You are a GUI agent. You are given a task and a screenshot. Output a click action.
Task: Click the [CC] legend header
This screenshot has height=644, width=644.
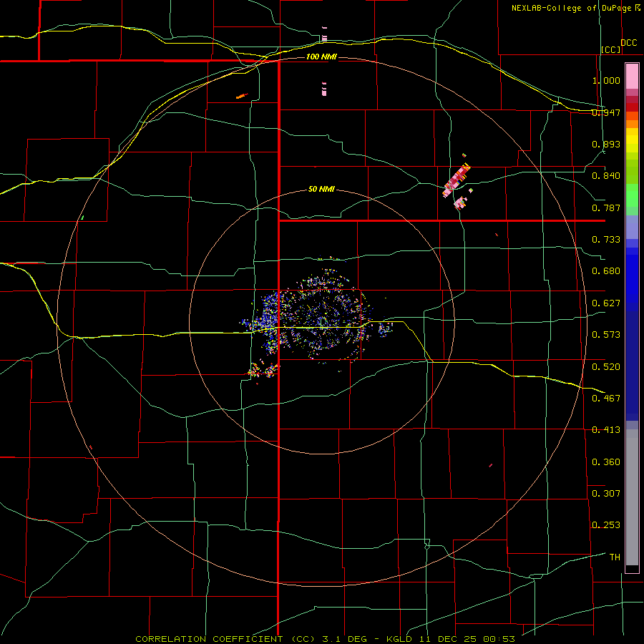coord(611,49)
